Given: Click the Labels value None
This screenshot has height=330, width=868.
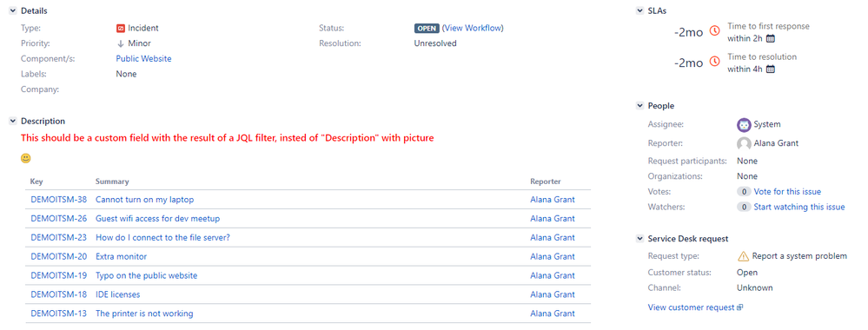Looking at the screenshot, I should [x=126, y=74].
